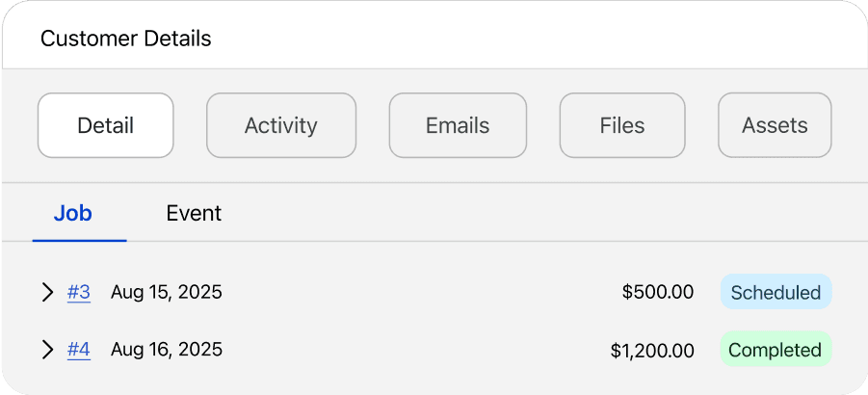Click the Scheduled status badge

click(776, 292)
